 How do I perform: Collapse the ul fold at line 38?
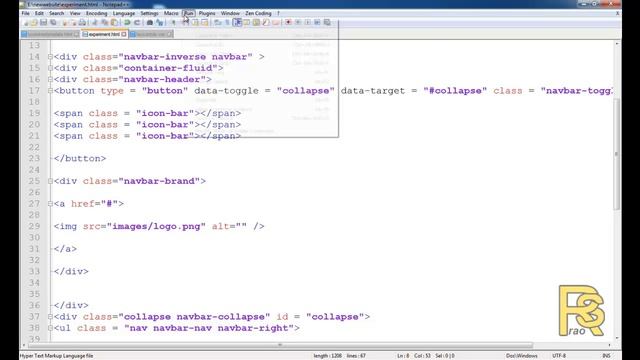[x=50, y=328]
